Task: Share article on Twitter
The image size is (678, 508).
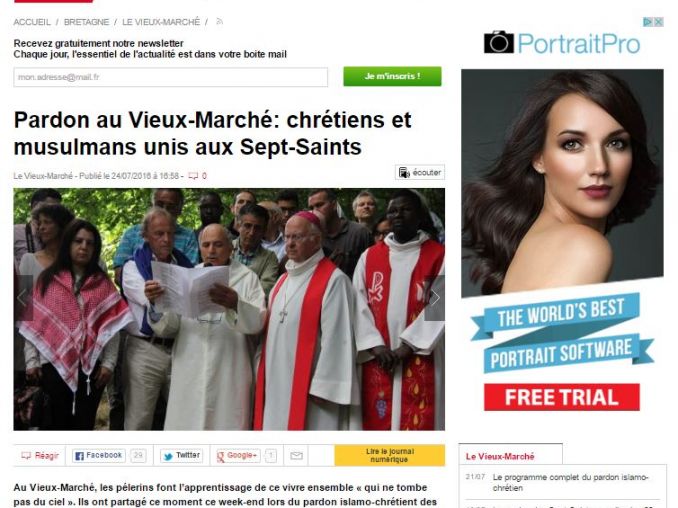Action: (x=181, y=456)
